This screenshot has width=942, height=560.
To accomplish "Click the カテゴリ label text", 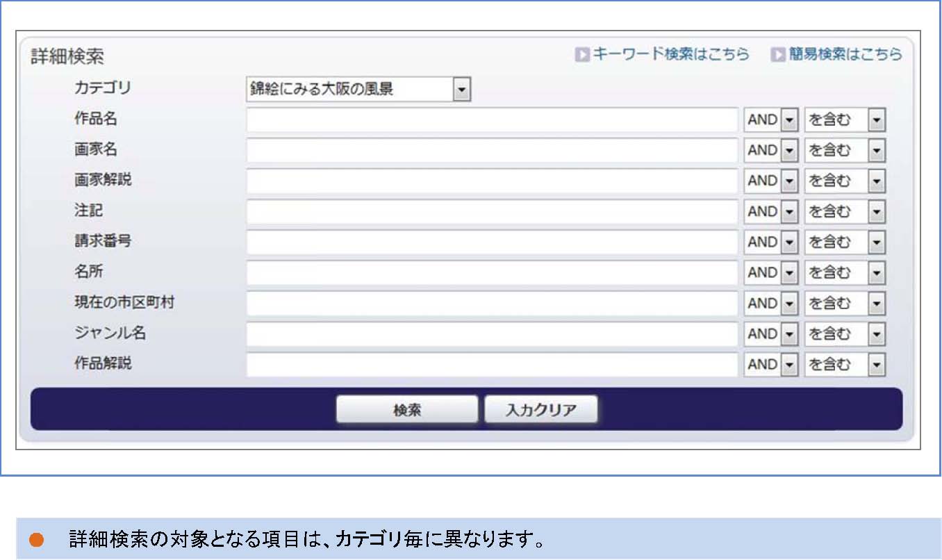I will (103, 88).
